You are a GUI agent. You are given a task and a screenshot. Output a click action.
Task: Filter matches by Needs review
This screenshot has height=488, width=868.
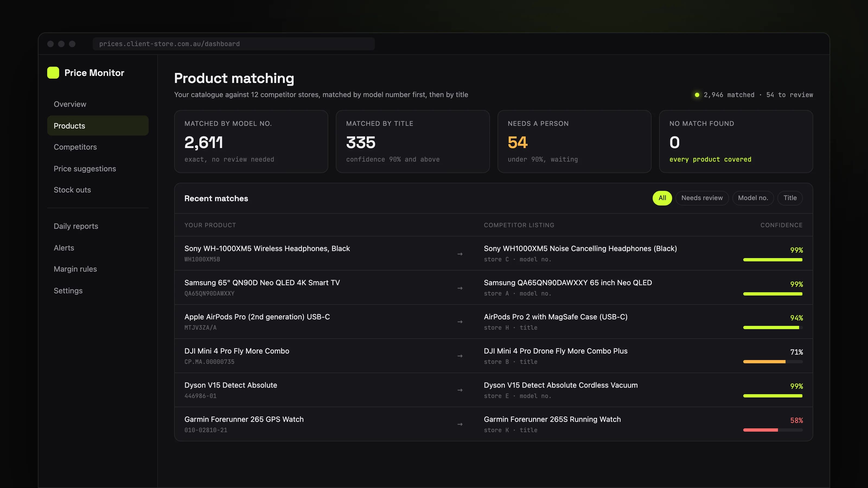click(x=702, y=198)
